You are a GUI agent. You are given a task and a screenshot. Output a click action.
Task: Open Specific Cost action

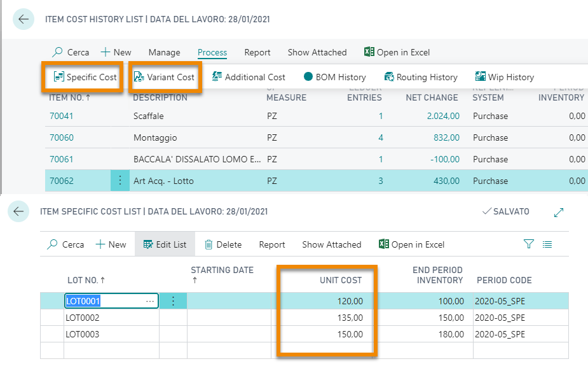pos(85,77)
